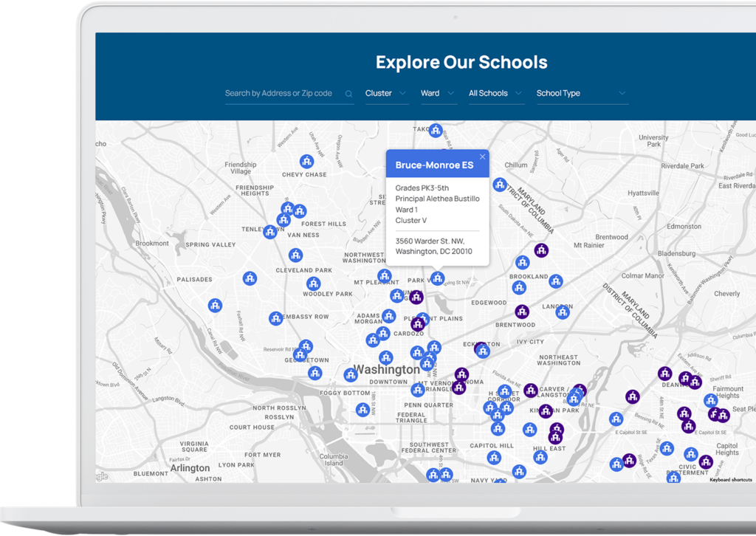756x536 pixels.
Task: Select the blue marker left of Fairmount Heights
Action: (711, 400)
